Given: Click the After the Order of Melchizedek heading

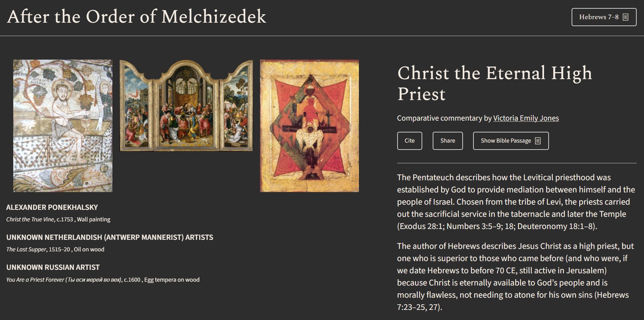Looking at the screenshot, I should click(x=137, y=17).
